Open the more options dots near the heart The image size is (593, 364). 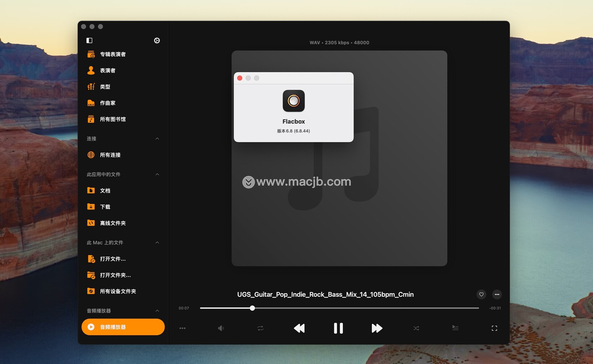[x=497, y=295]
